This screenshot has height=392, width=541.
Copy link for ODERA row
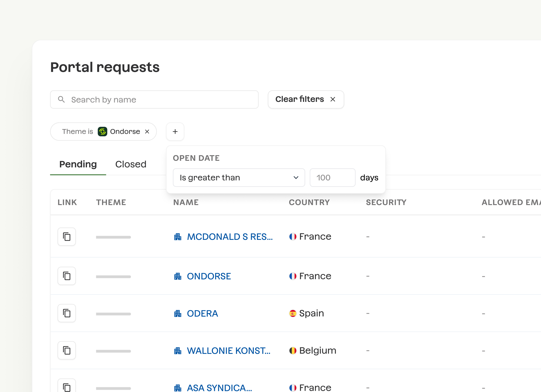67,313
